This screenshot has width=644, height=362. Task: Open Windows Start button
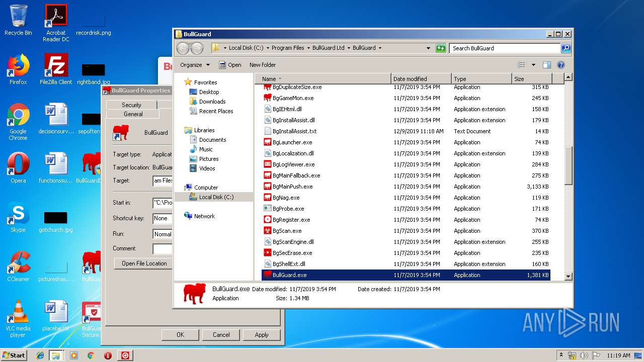click(14, 355)
